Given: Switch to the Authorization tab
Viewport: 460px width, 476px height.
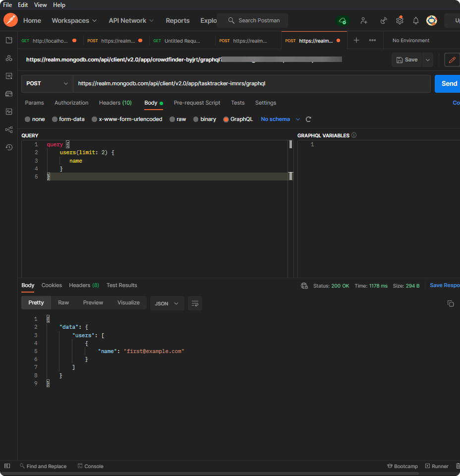Looking at the screenshot, I should (71, 103).
